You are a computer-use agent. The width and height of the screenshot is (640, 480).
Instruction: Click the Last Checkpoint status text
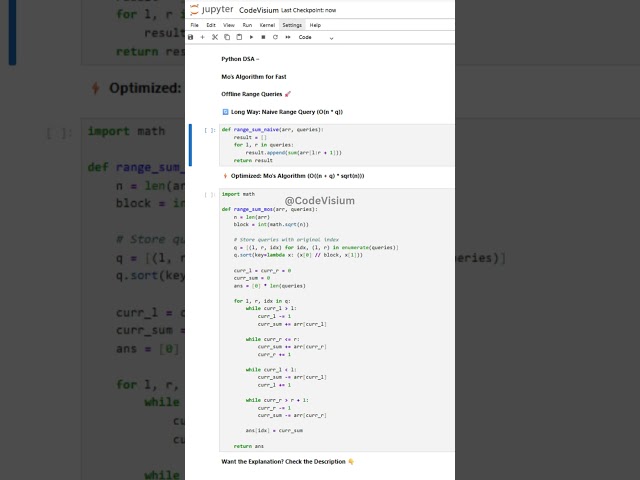tap(309, 11)
